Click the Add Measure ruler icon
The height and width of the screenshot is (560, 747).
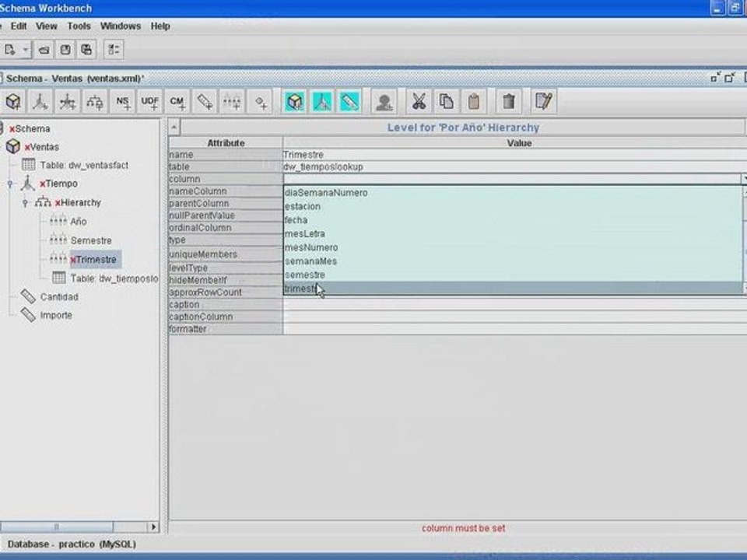pos(205,101)
